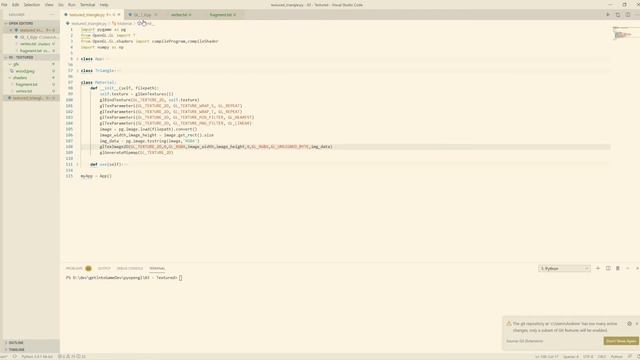Switch to the vertex.txt editor tab
The width and height of the screenshot is (640, 360).
[181, 15]
